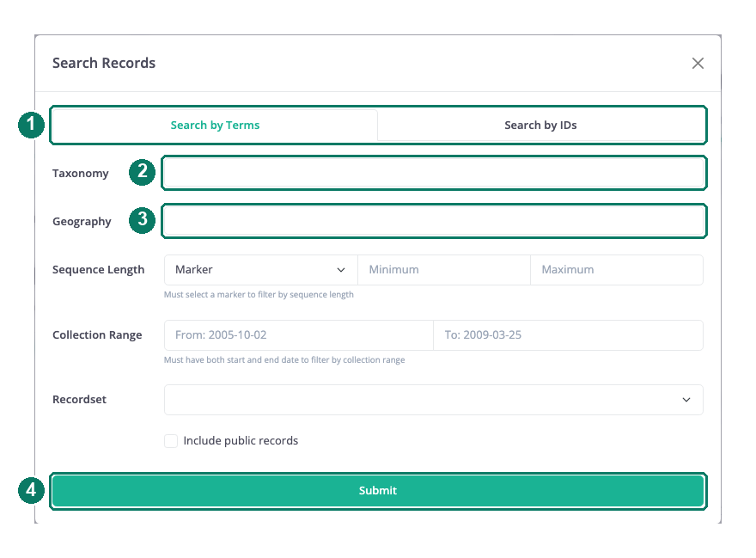Click the collection range To date field
Screen dimensions: 756x558
pyautogui.click(x=569, y=335)
